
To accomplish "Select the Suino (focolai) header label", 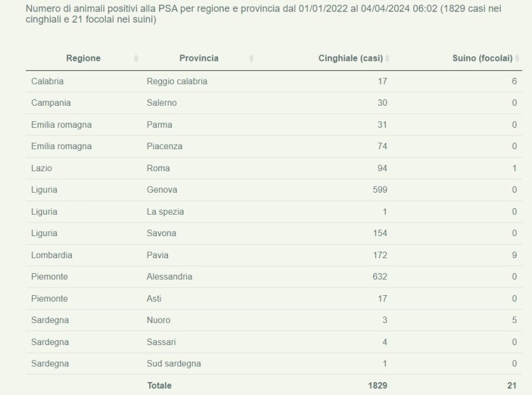I will click(482, 58).
